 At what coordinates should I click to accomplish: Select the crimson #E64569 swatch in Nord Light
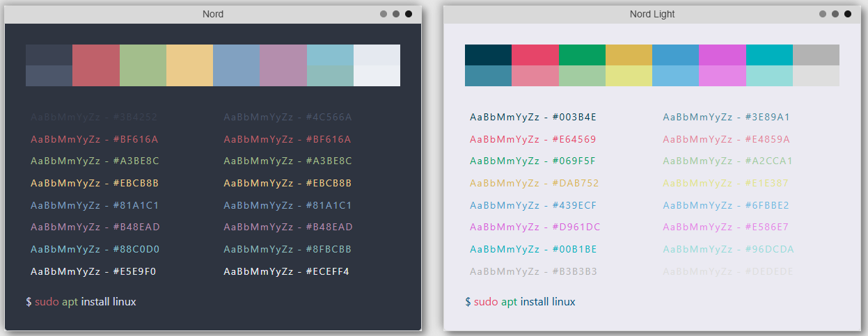click(535, 55)
